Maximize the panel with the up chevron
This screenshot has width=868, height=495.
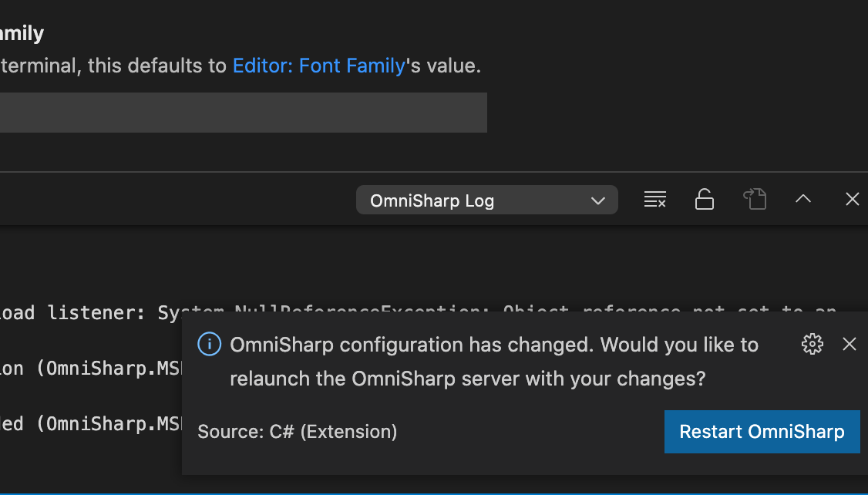803,199
